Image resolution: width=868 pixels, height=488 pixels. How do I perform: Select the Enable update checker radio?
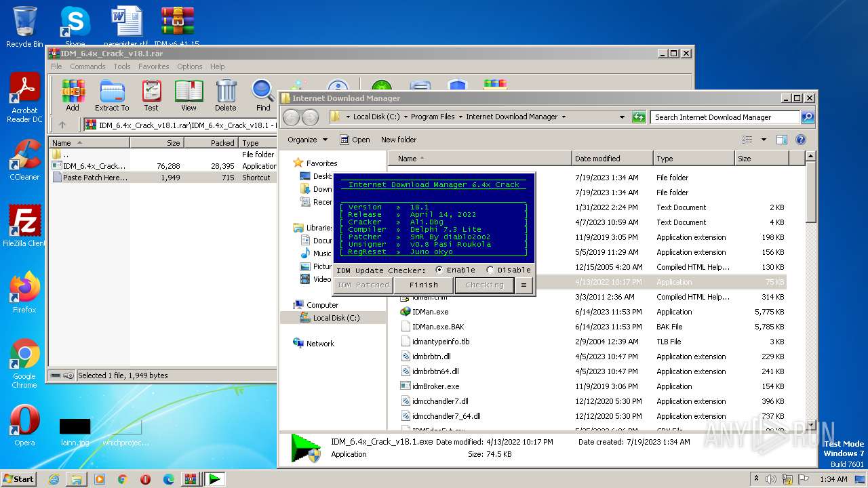[439, 270]
